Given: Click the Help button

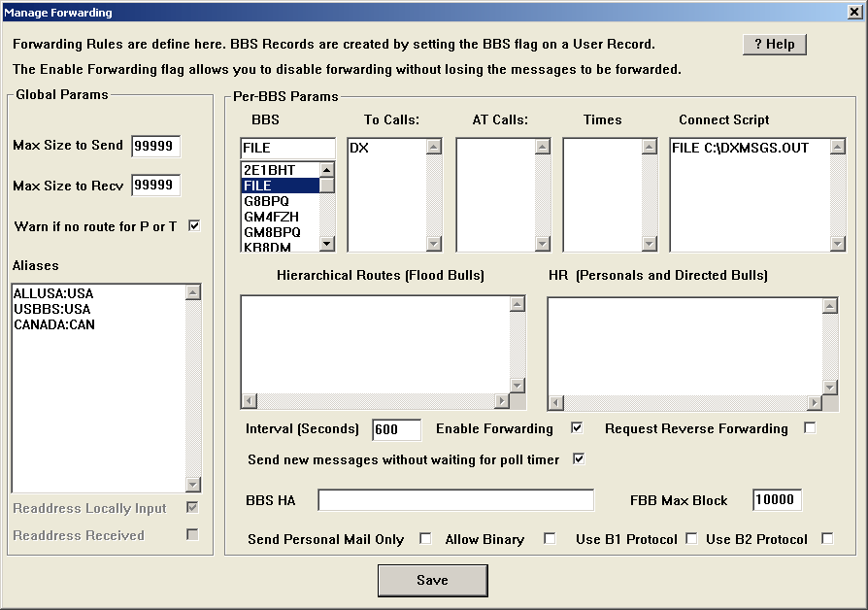Looking at the screenshot, I should [x=774, y=45].
